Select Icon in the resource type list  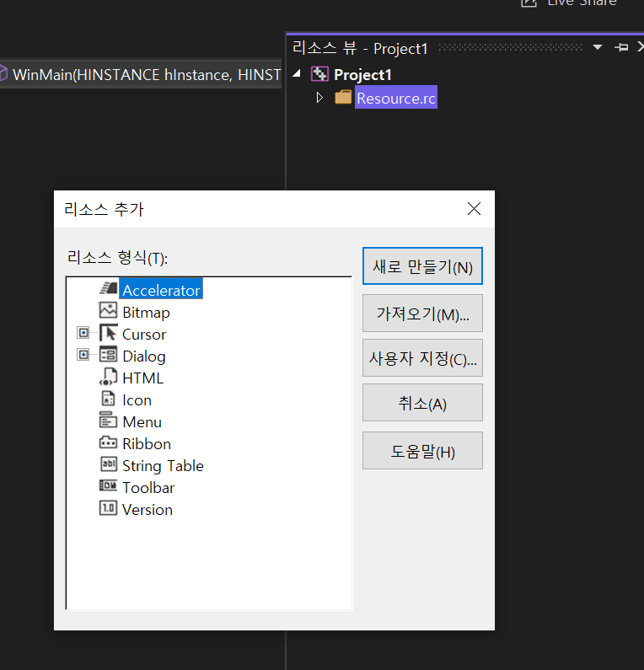[137, 400]
